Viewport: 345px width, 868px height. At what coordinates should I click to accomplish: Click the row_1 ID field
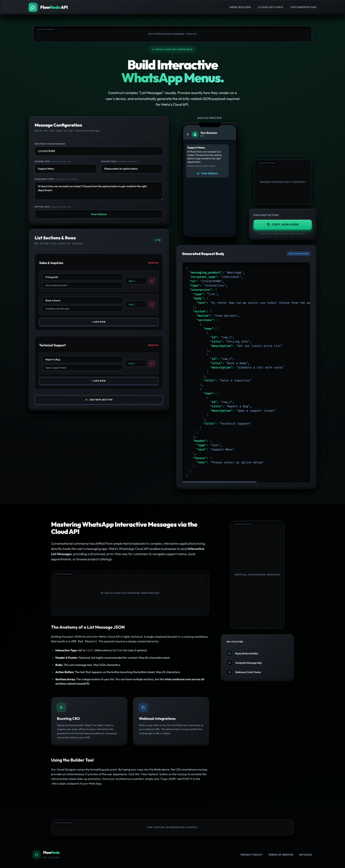[x=136, y=281]
